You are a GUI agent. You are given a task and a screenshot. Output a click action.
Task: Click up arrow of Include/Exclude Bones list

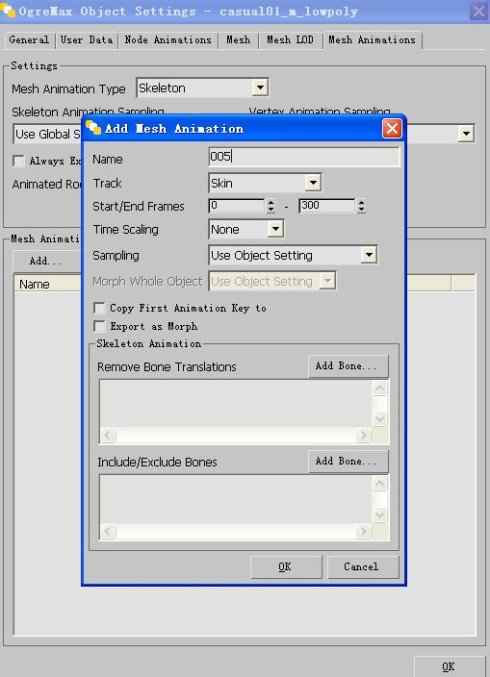(x=379, y=484)
